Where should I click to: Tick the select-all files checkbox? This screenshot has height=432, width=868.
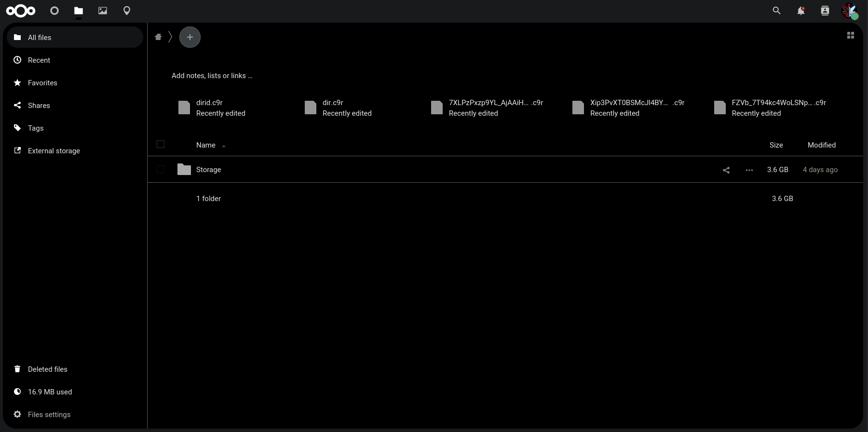click(x=161, y=144)
